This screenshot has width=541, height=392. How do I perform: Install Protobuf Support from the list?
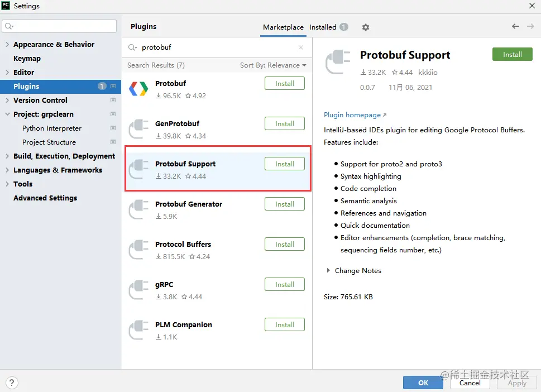pyautogui.click(x=285, y=164)
